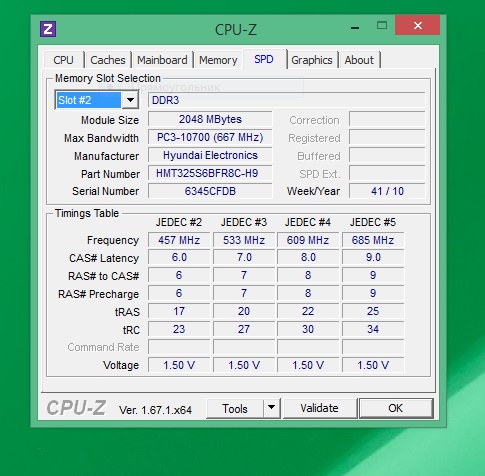This screenshot has width=485, height=476.
Task: Click the Part Number field HMT325S6BFR8C-H9
Action: (x=210, y=173)
